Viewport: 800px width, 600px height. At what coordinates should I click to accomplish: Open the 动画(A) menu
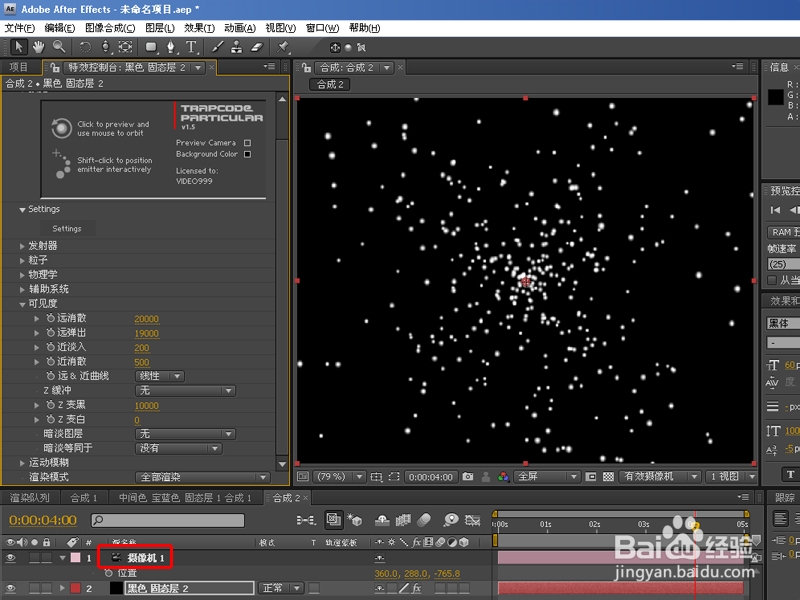click(x=240, y=28)
